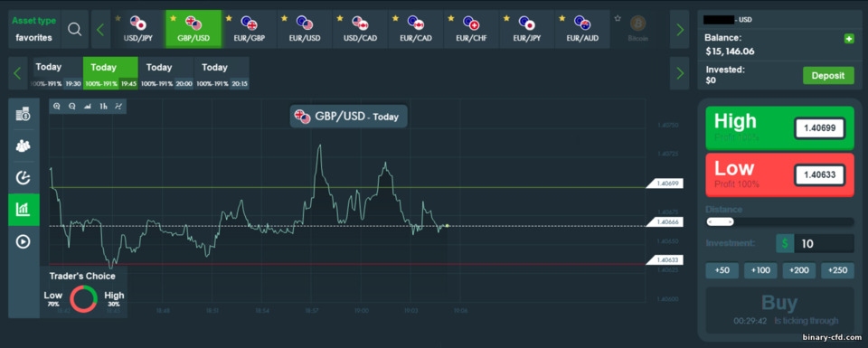This screenshot has height=348, width=868.
Task: Open the video play sidebar icon
Action: 24,241
